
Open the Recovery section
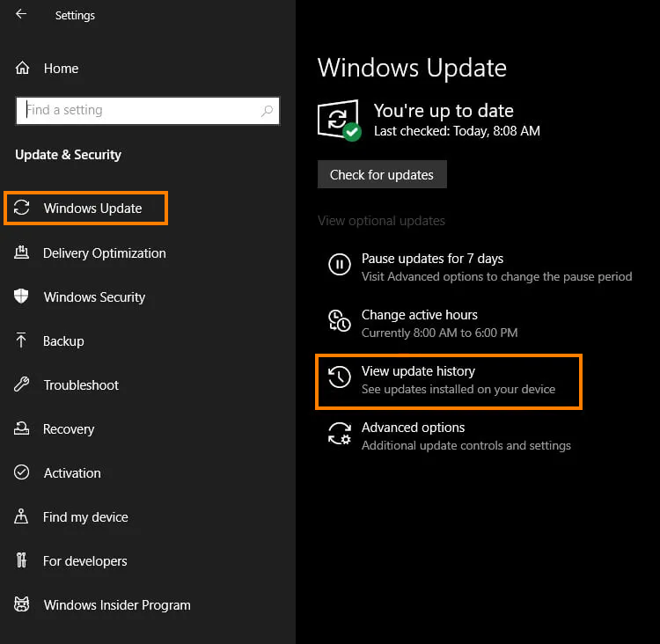[x=69, y=429]
